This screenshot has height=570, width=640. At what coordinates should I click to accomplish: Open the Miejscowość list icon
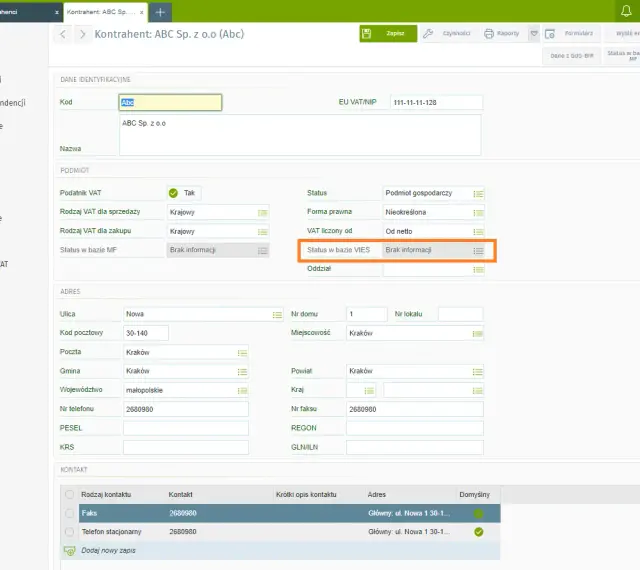click(477, 334)
